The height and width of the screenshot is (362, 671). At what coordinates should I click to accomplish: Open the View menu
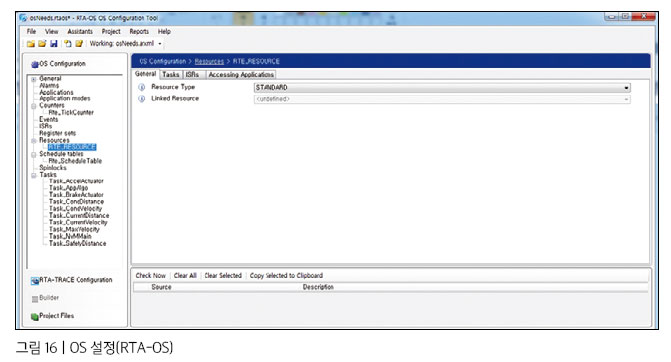coord(51,32)
